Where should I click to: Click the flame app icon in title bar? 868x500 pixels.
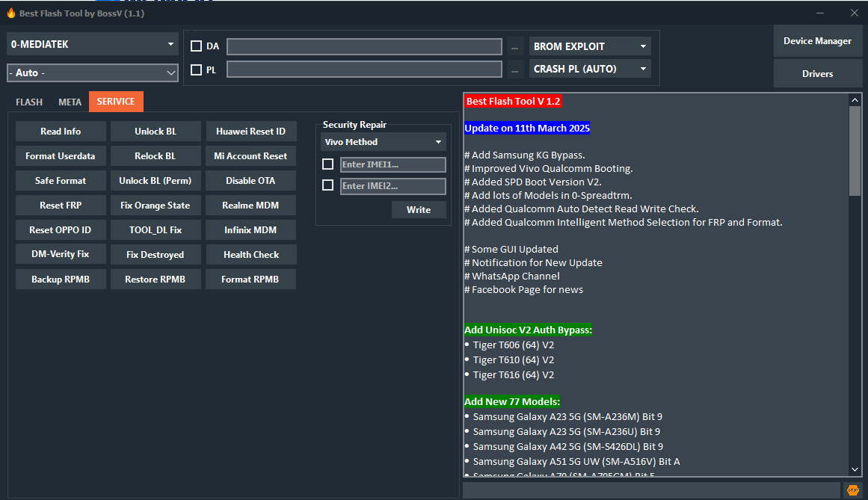(11, 13)
